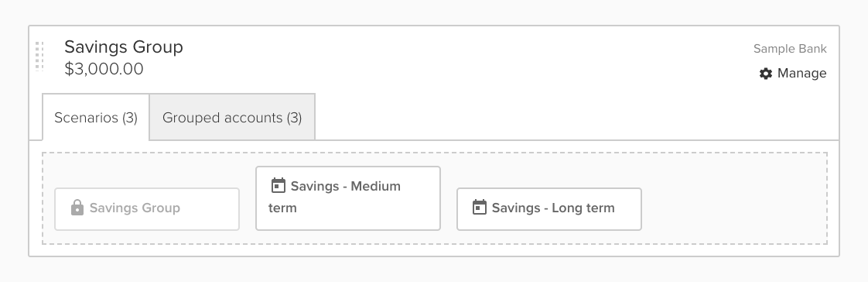Click the calendar icon on Savings - Medium term
This screenshot has height=282, width=868.
279,186
